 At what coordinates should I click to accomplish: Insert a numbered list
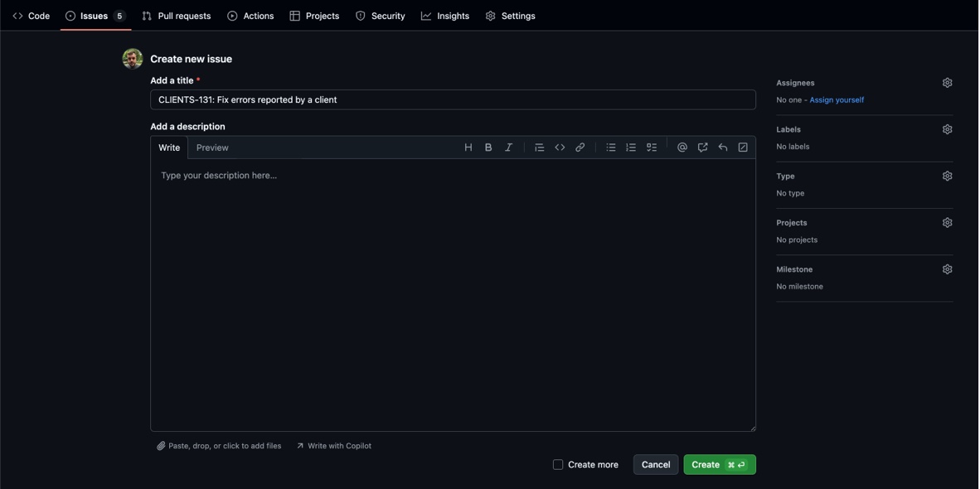click(x=631, y=148)
